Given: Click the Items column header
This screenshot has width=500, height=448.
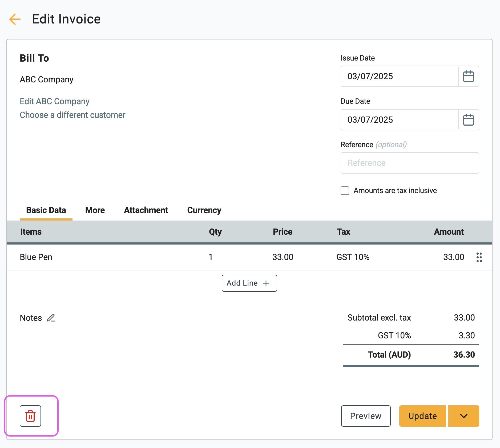Looking at the screenshot, I should pyautogui.click(x=31, y=232).
